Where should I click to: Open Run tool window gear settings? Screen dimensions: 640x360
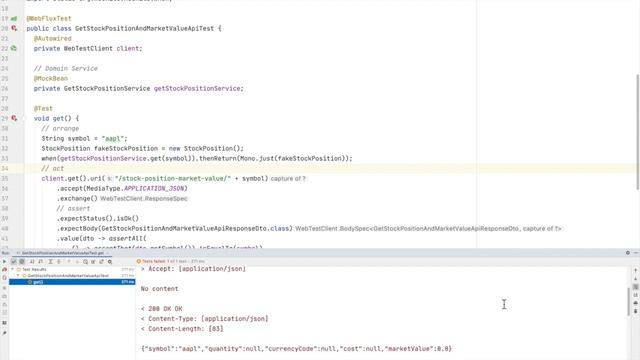(628, 253)
